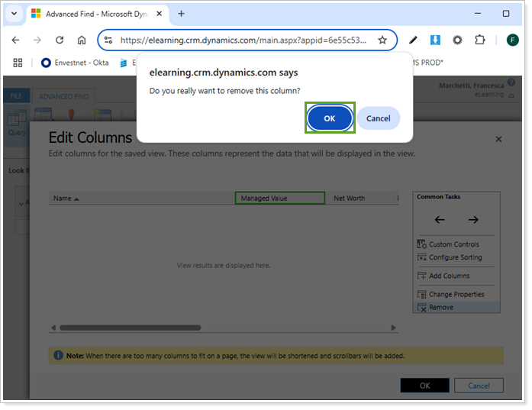
Task: Cancel the remove column prompt
Action: 378,118
